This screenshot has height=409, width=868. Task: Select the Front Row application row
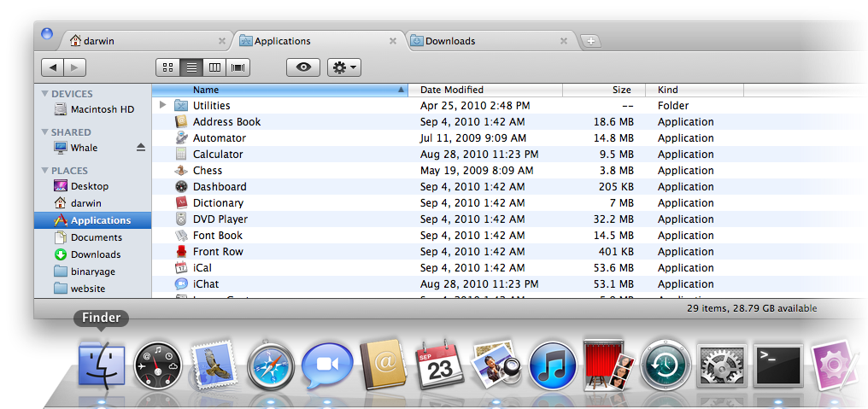coord(509,251)
